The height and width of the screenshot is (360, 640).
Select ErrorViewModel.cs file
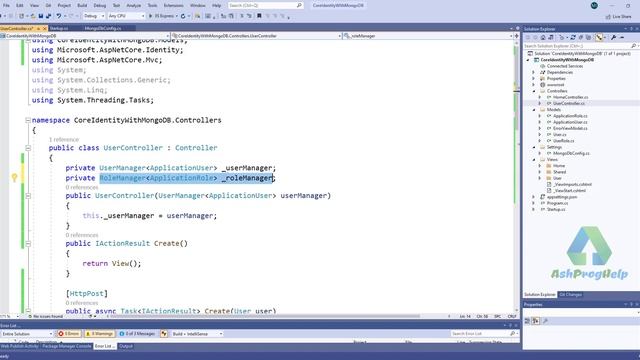[x=570, y=128]
